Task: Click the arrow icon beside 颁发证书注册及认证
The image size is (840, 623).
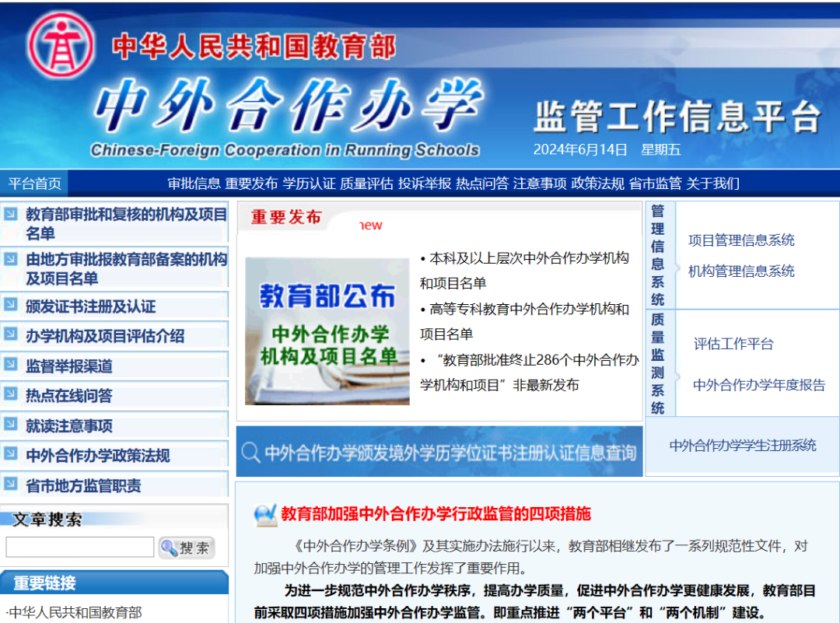Action: click(x=11, y=305)
